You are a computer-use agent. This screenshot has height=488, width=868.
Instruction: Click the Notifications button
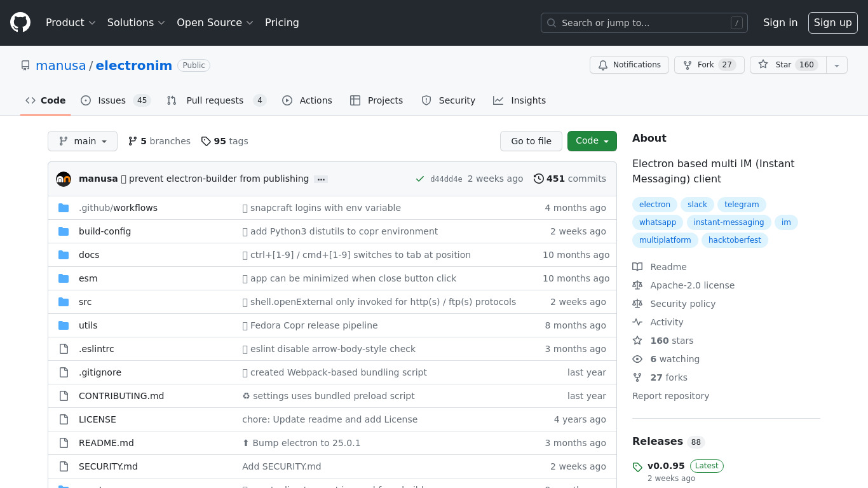coord(629,65)
